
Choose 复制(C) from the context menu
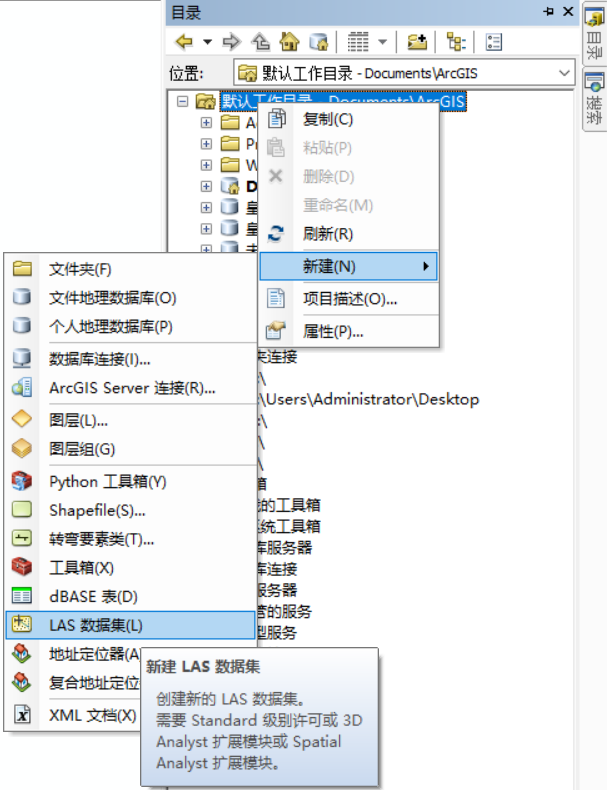(349, 119)
